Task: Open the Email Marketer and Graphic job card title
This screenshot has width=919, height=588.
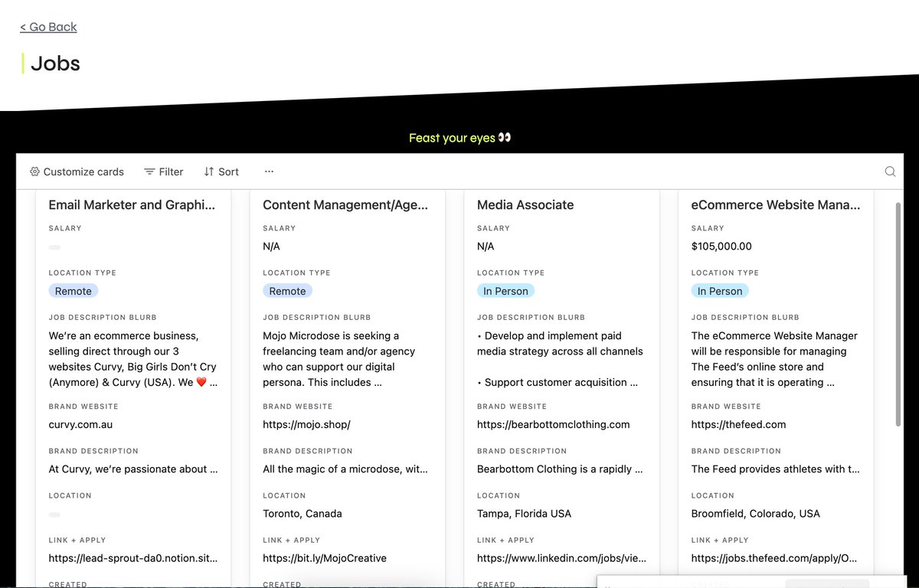Action: click(132, 204)
